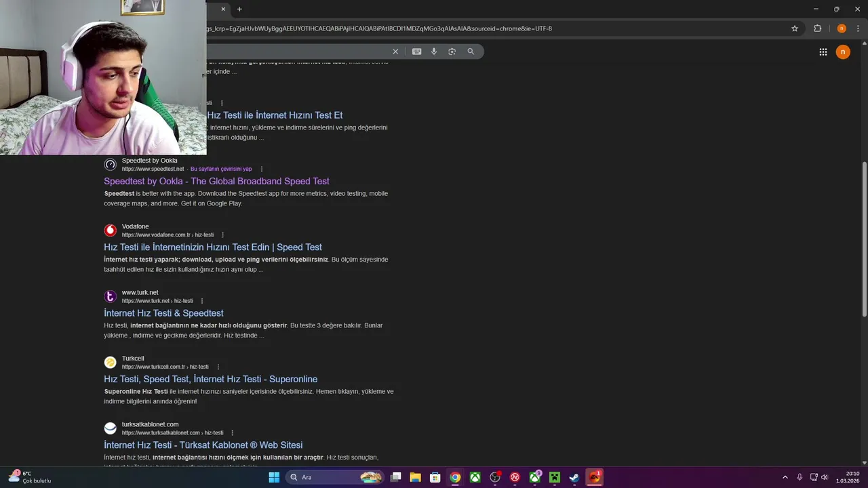Open the Superonline Hız Testi result link
This screenshot has height=488, width=868.
[210, 379]
